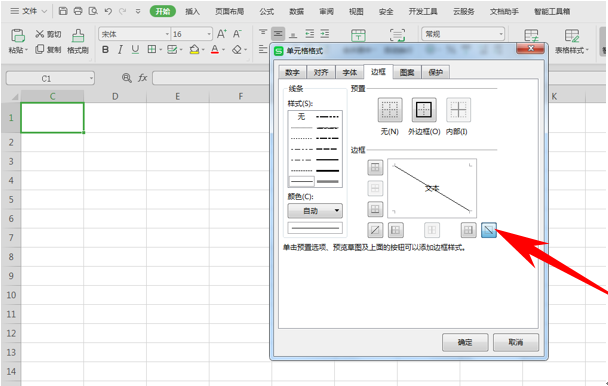Viewport: 608px width, 386px height.
Task: Open the font size 16 dropdown
Action: pyautogui.click(x=209, y=34)
